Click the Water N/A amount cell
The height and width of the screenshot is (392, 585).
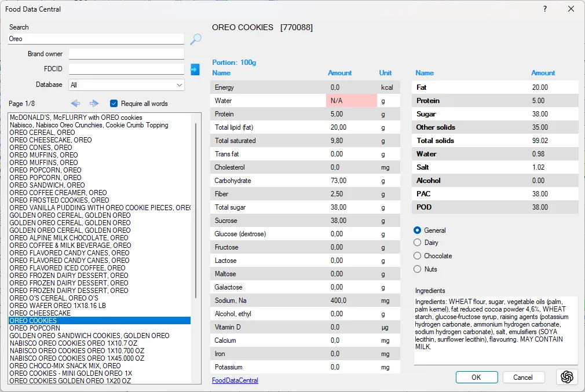(x=352, y=101)
